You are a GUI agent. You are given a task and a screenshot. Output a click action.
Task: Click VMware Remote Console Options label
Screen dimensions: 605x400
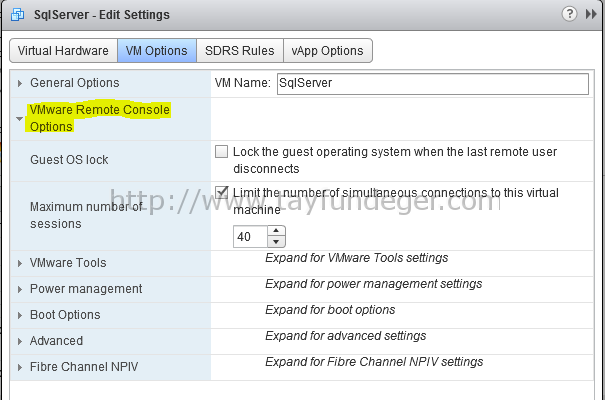tap(100, 118)
